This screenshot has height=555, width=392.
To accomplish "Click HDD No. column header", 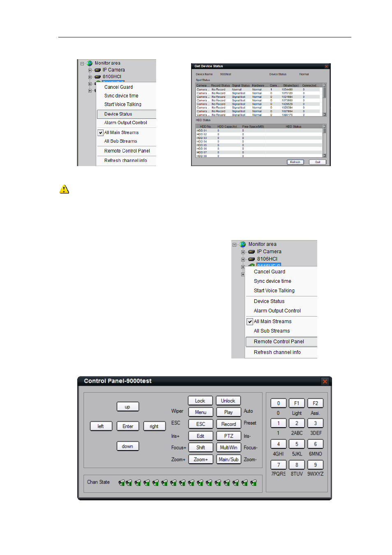I will click(205, 127).
